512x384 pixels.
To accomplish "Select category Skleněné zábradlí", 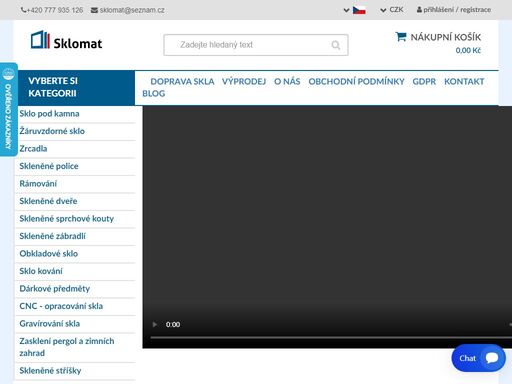I will [53, 236].
